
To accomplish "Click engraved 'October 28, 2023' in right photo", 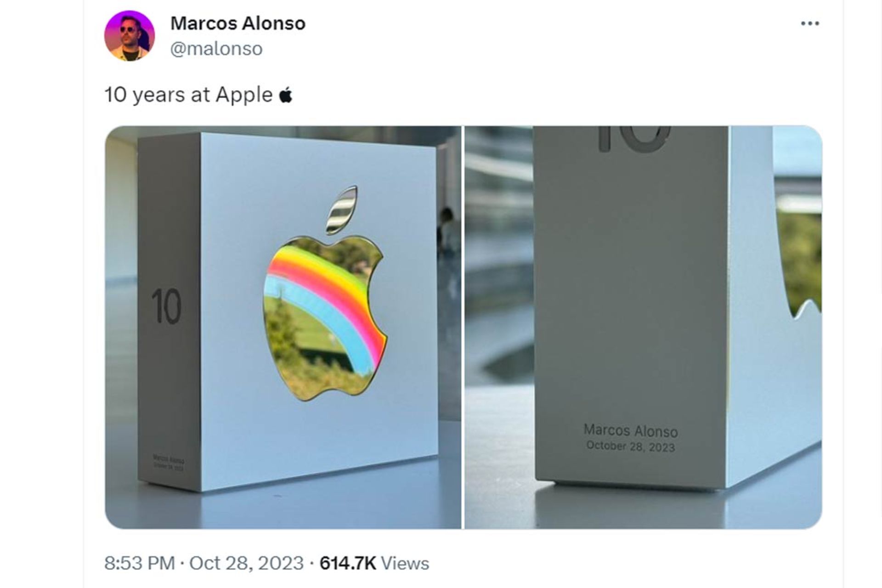I will click(x=631, y=446).
